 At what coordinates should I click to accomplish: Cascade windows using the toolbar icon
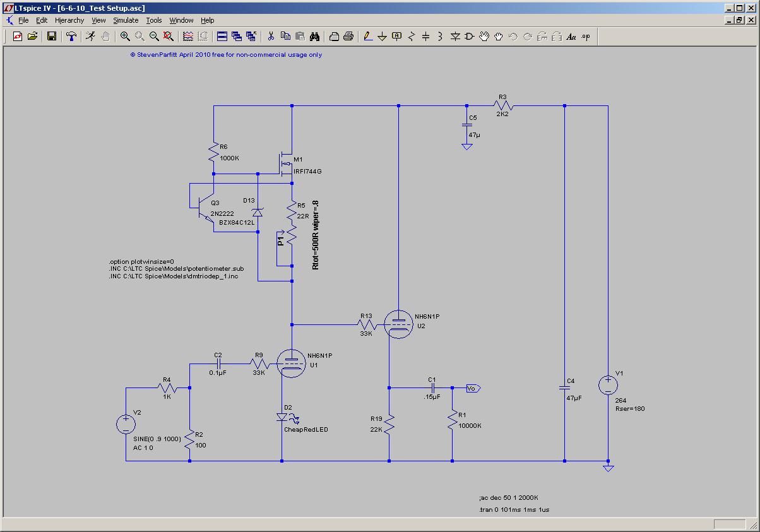pyautogui.click(x=237, y=37)
